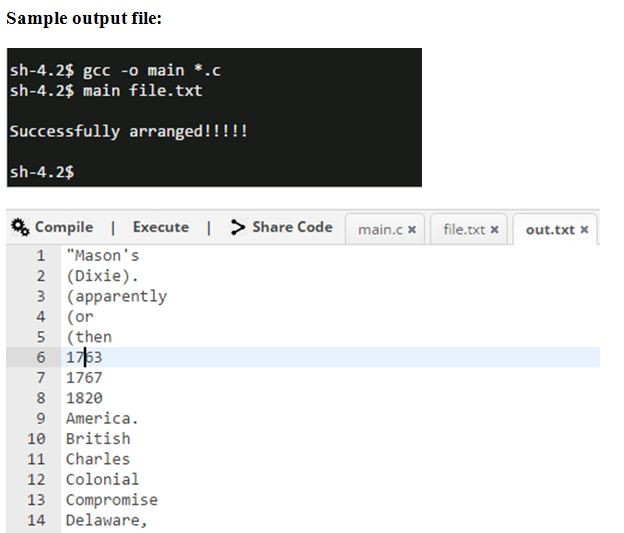The image size is (624, 533).
Task: Click line 8 text 1820
Action: (x=84, y=398)
